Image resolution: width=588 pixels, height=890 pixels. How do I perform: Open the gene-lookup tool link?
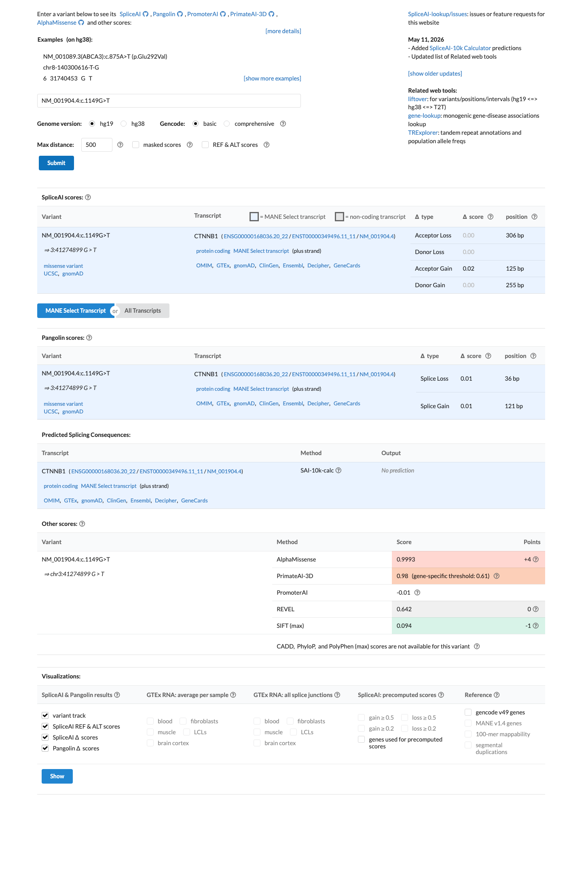(424, 116)
